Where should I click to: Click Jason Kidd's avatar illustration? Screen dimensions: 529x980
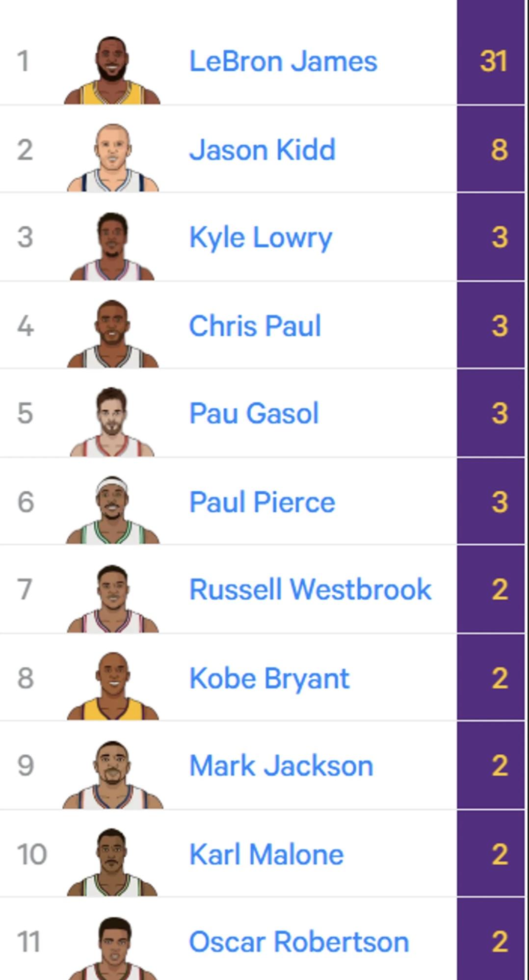pos(112,158)
